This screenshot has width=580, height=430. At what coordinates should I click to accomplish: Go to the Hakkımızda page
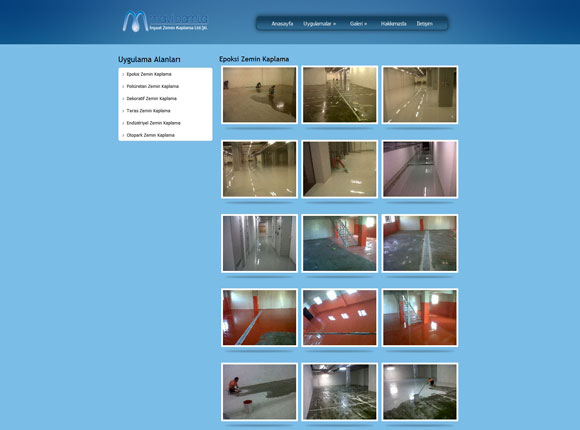(394, 24)
